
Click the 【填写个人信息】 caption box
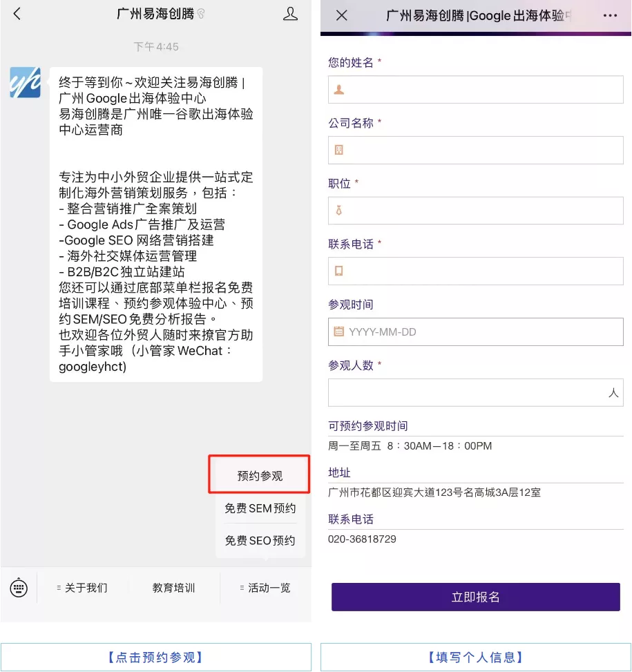[x=476, y=657]
